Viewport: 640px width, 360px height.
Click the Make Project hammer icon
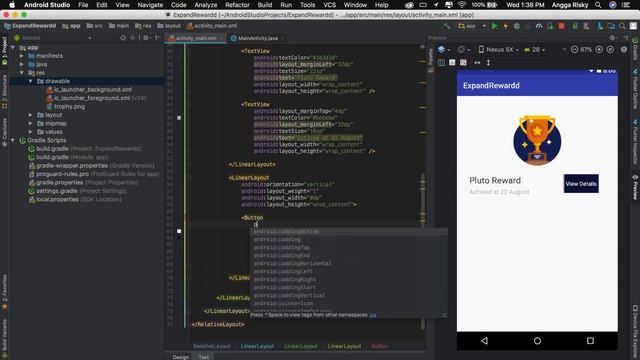[447, 26]
